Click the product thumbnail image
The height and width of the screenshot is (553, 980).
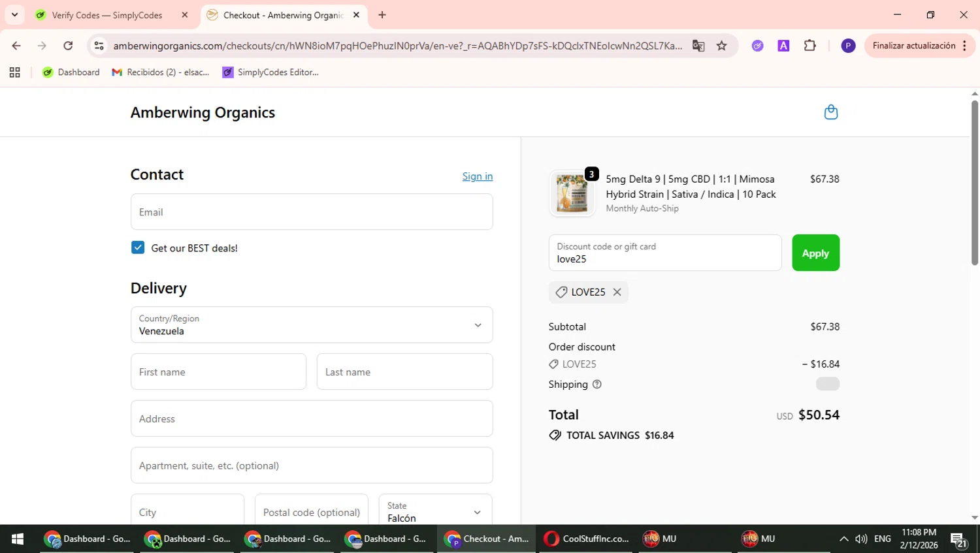point(572,193)
